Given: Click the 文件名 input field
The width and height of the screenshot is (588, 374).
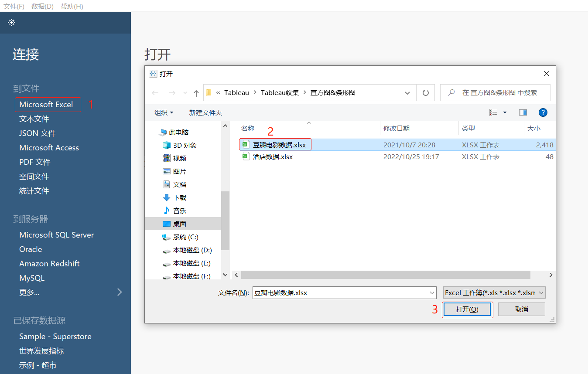Looking at the screenshot, I should tap(345, 292).
